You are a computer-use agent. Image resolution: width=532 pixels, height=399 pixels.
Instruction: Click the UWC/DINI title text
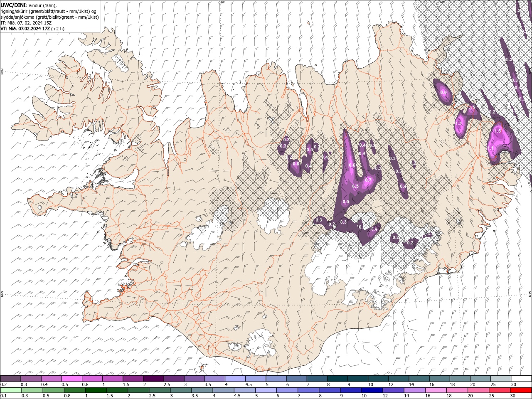(x=14, y=5)
